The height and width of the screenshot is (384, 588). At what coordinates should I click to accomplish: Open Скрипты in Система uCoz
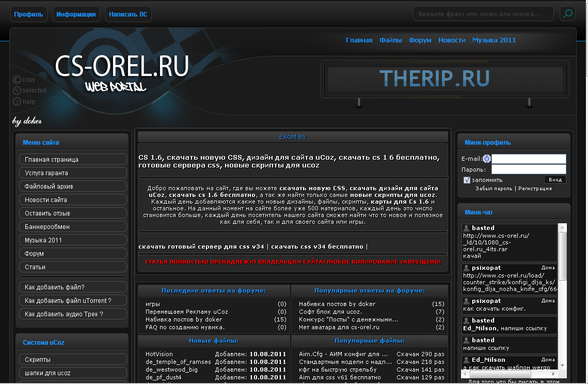[x=73, y=360]
